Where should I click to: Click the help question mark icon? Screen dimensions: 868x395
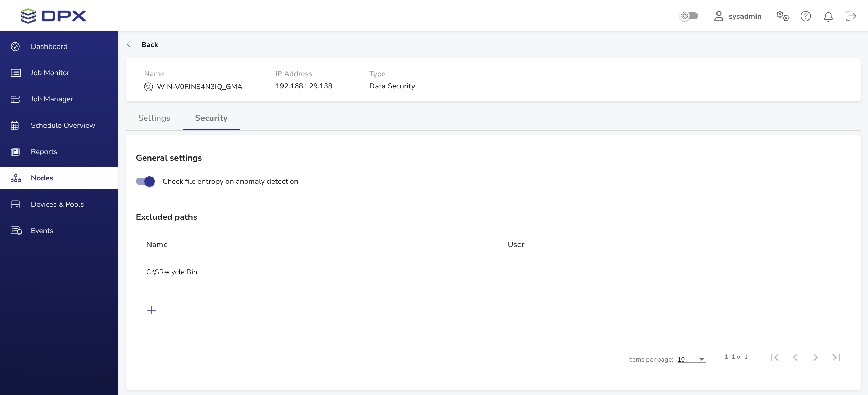[x=805, y=16]
